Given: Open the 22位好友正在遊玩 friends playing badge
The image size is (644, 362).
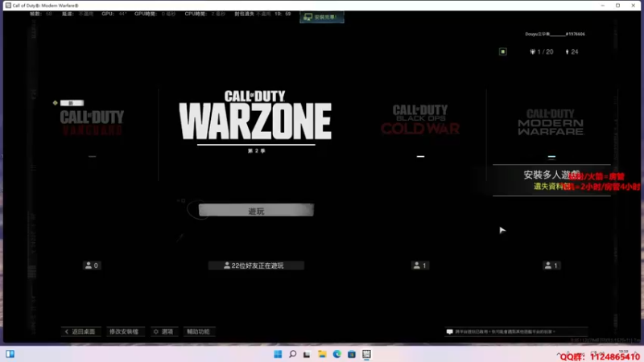Looking at the screenshot, I should click(256, 265).
